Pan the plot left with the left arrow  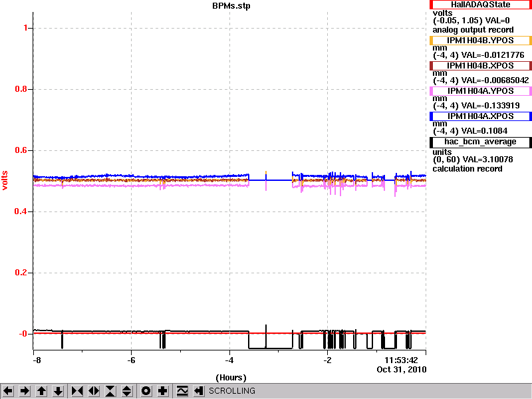(x=8, y=391)
